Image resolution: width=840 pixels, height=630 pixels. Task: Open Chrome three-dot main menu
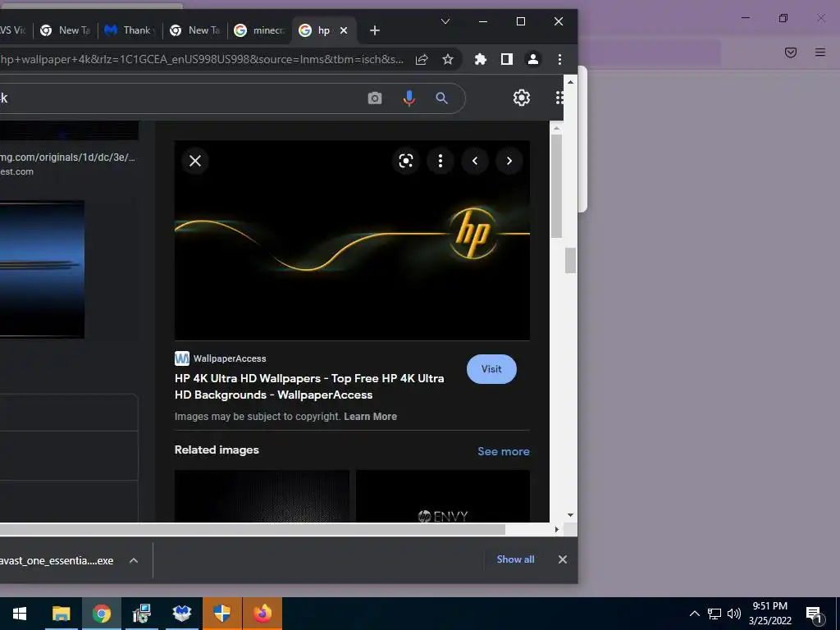559,59
